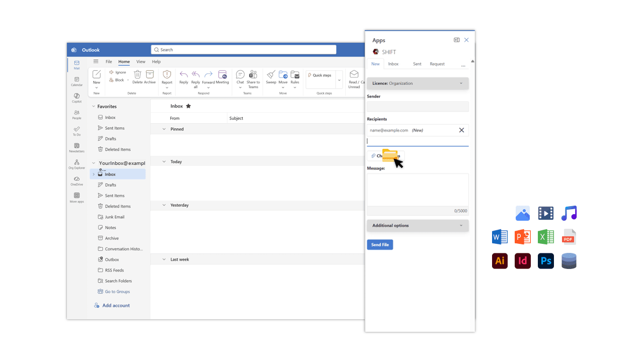Click the Sender field in SHIFT panel
The width and height of the screenshot is (644, 362).
tap(418, 107)
